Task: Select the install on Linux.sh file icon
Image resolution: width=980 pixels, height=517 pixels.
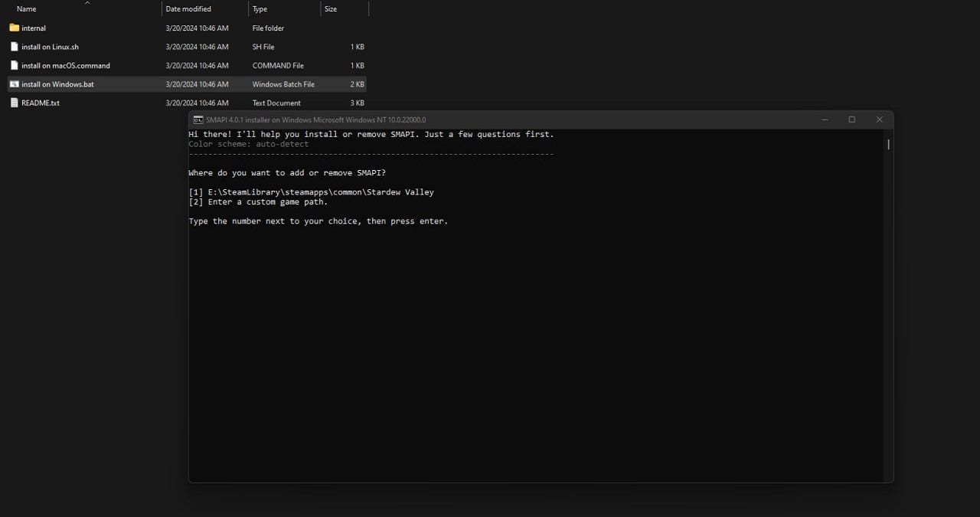Action: 14,47
